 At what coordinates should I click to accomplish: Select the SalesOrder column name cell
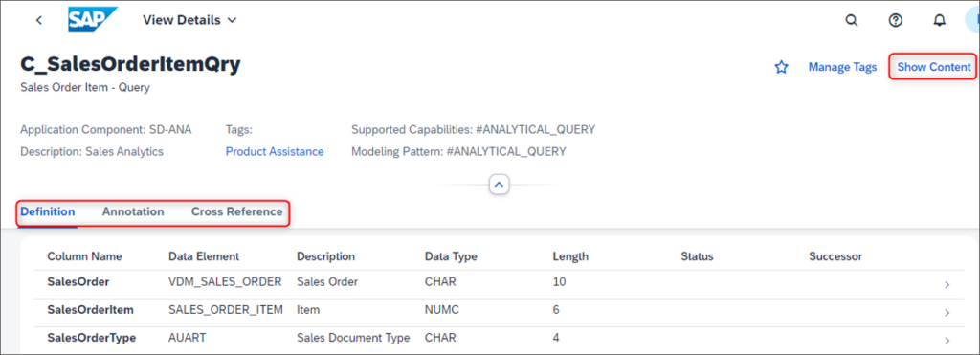[78, 282]
